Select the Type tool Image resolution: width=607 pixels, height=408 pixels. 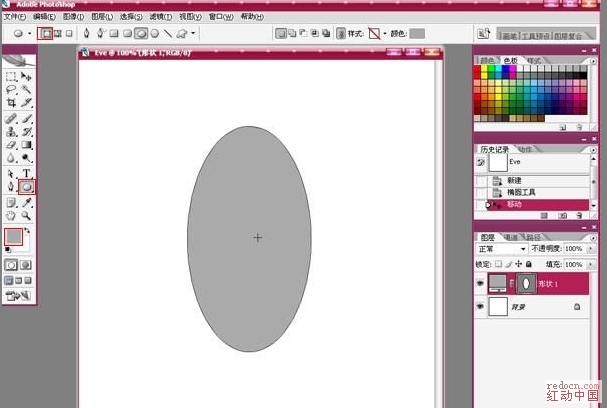(26, 174)
